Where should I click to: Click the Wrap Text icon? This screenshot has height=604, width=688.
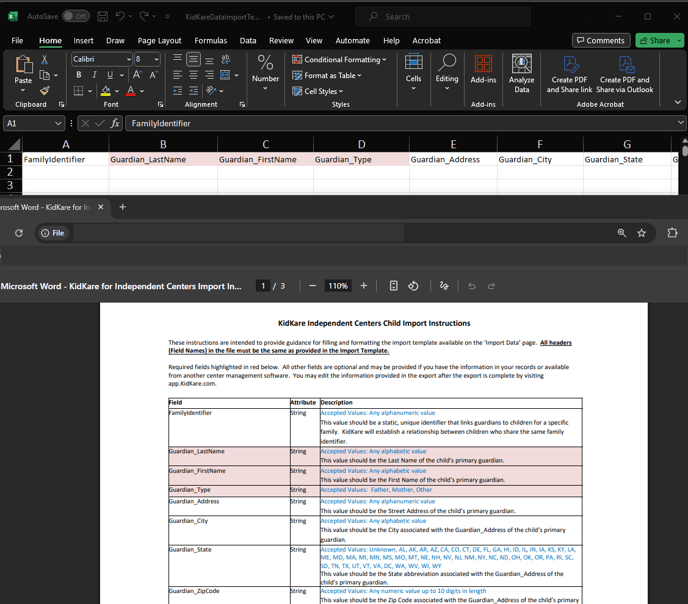(x=226, y=59)
